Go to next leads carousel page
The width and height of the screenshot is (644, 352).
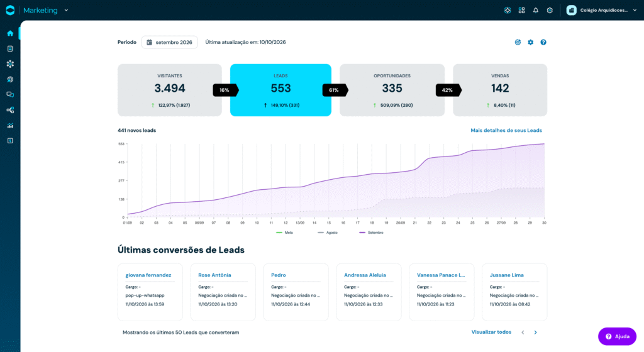click(x=536, y=333)
